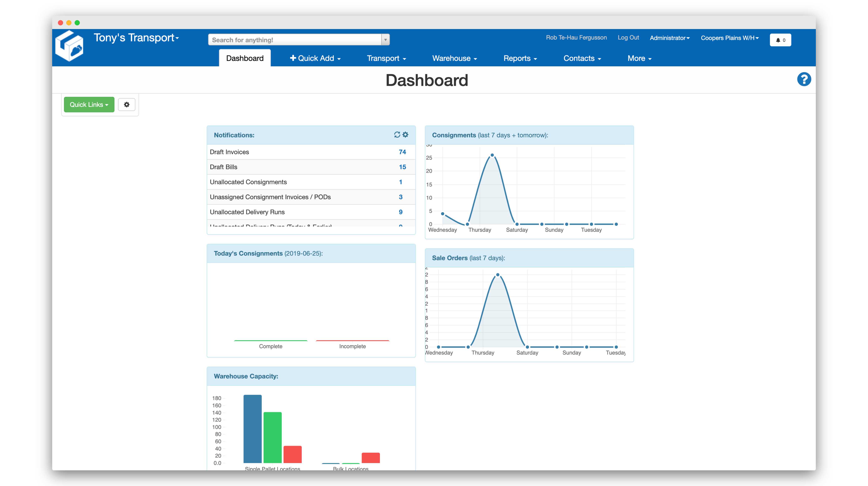Click the Thursday peak point on Consignments chart

492,155
